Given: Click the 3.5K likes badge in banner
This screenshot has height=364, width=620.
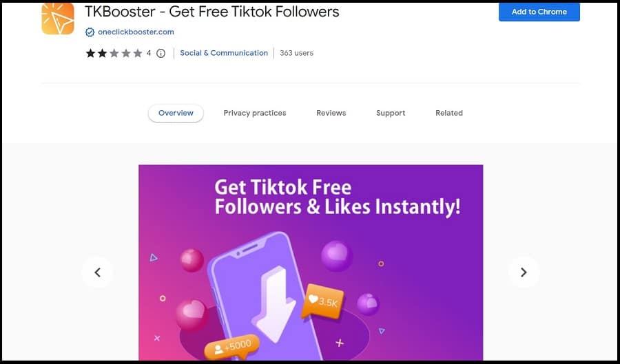Looking at the screenshot, I should (x=322, y=301).
